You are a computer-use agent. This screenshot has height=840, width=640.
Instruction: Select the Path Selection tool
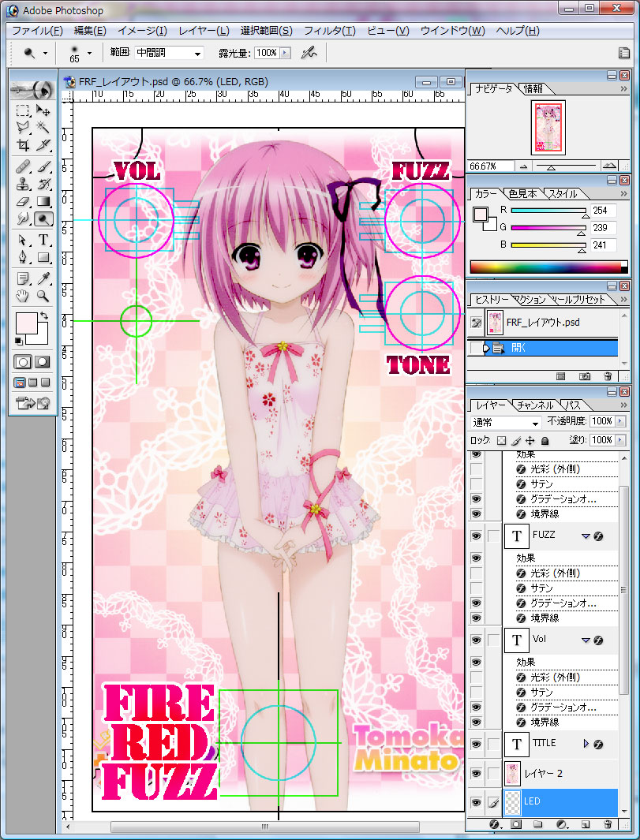(23, 240)
